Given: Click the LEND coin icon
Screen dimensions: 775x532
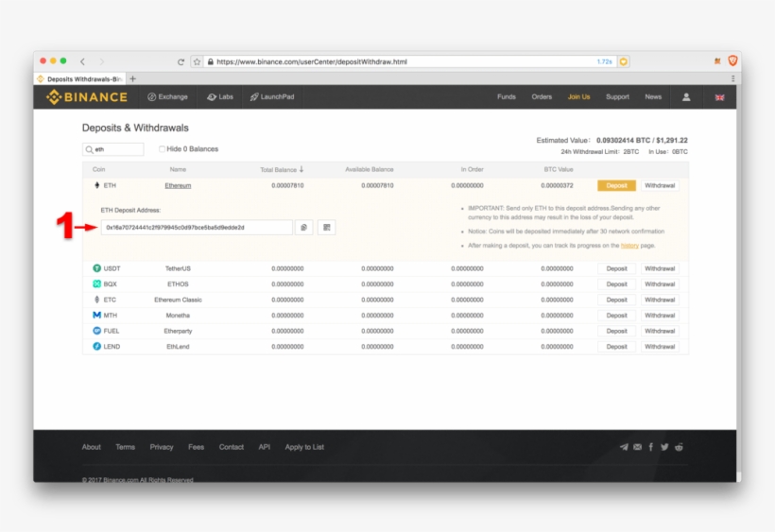Looking at the screenshot, I should [96, 346].
